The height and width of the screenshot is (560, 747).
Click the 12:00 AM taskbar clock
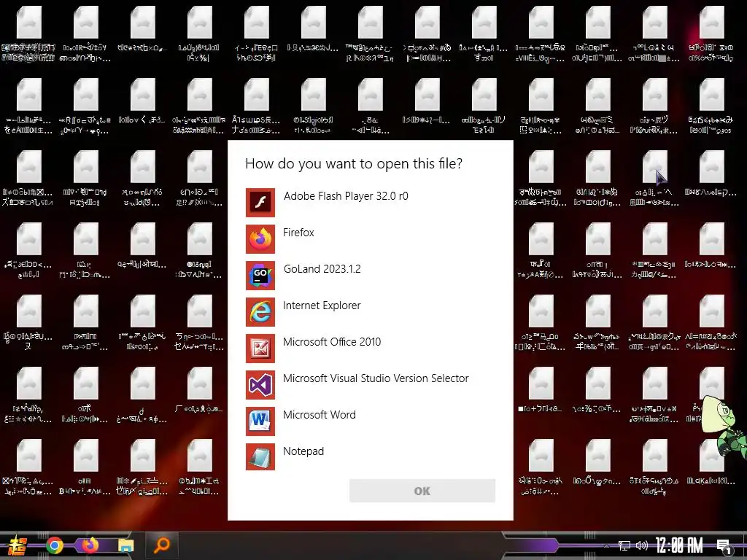click(679, 545)
